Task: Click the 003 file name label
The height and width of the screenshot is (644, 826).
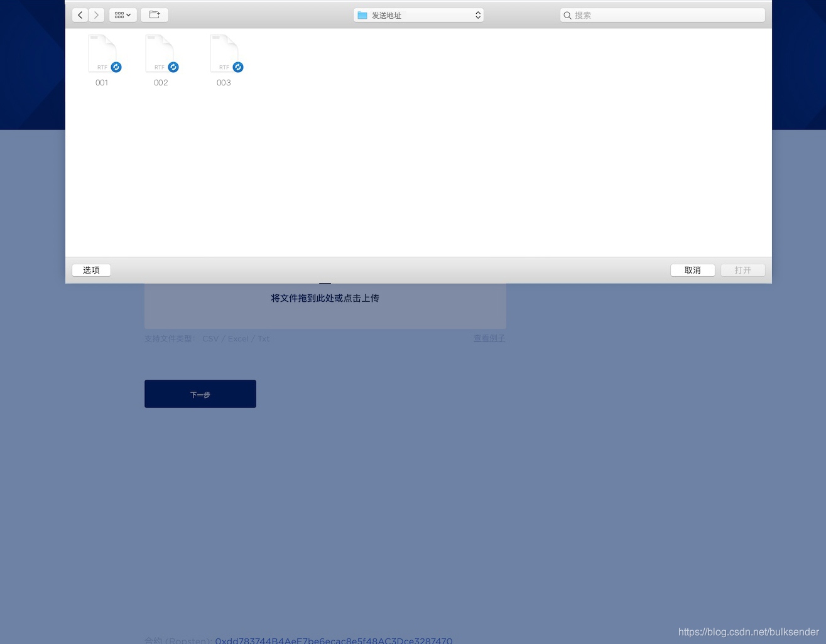Action: 224,83
